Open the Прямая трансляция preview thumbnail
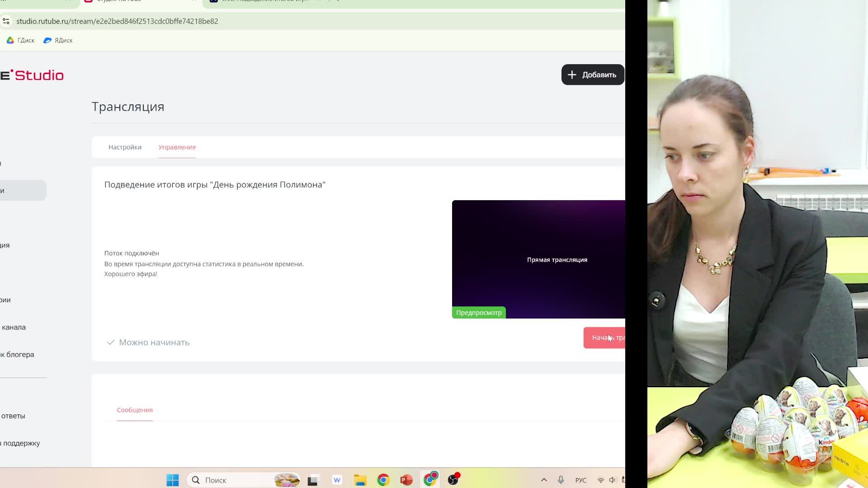This screenshot has height=488, width=868. point(538,259)
